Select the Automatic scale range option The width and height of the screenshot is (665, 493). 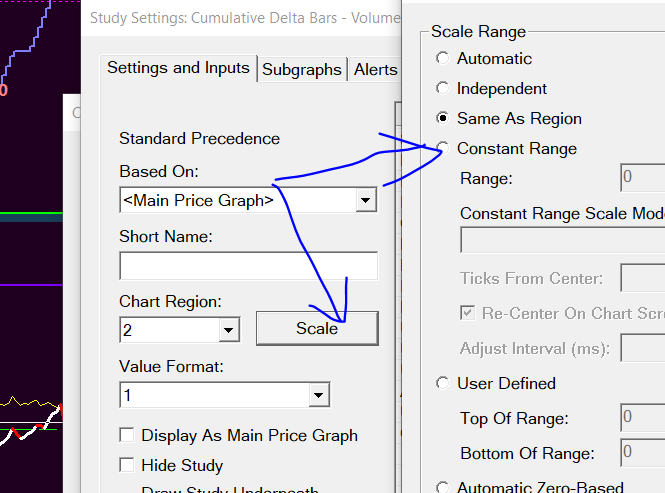443,59
